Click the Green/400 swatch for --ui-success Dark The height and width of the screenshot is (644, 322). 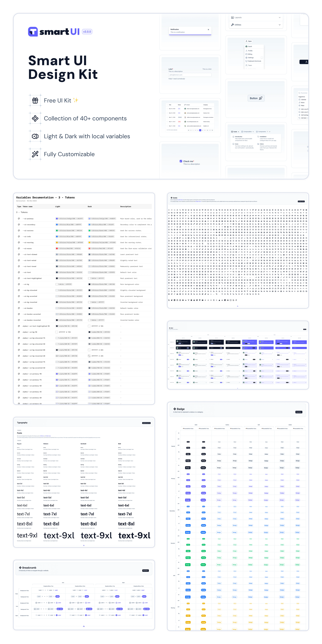tap(89, 230)
